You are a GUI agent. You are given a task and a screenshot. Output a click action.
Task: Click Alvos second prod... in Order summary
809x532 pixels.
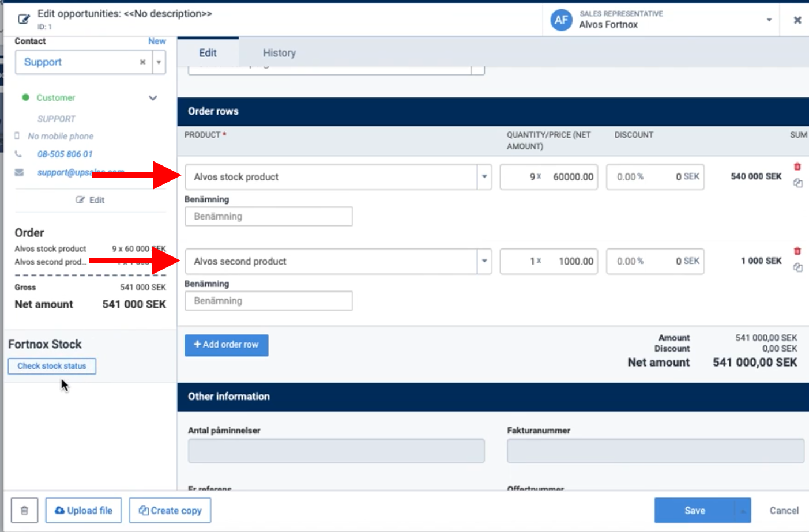pyautogui.click(x=50, y=262)
